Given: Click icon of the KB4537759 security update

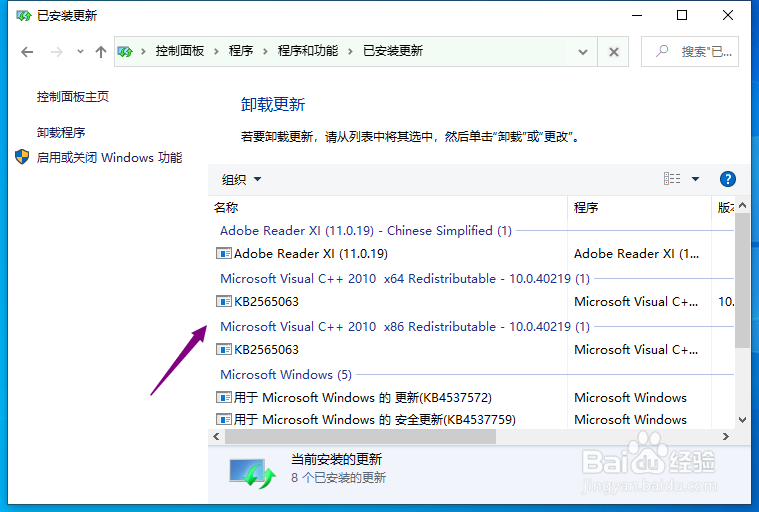Looking at the screenshot, I should pyautogui.click(x=223, y=419).
